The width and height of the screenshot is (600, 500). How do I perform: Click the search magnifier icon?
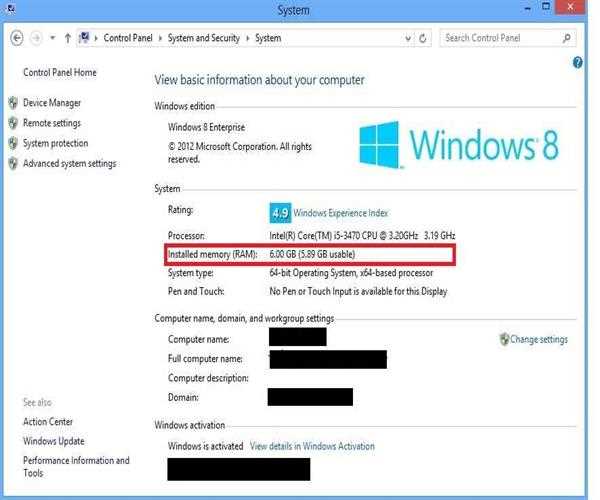[567, 38]
